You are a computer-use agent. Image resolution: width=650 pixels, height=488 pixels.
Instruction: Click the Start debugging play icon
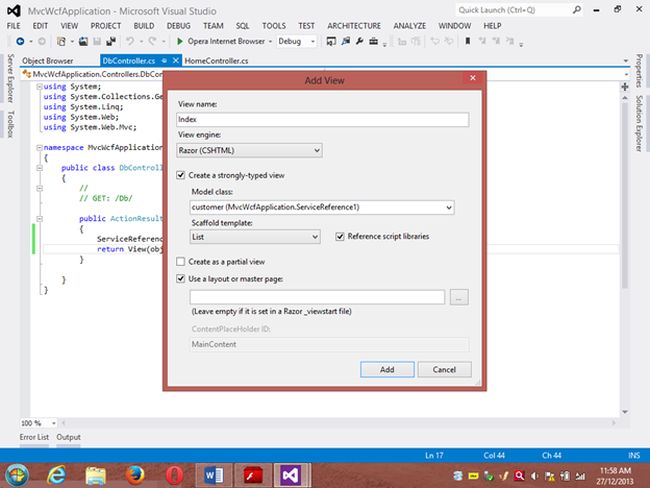click(x=179, y=42)
